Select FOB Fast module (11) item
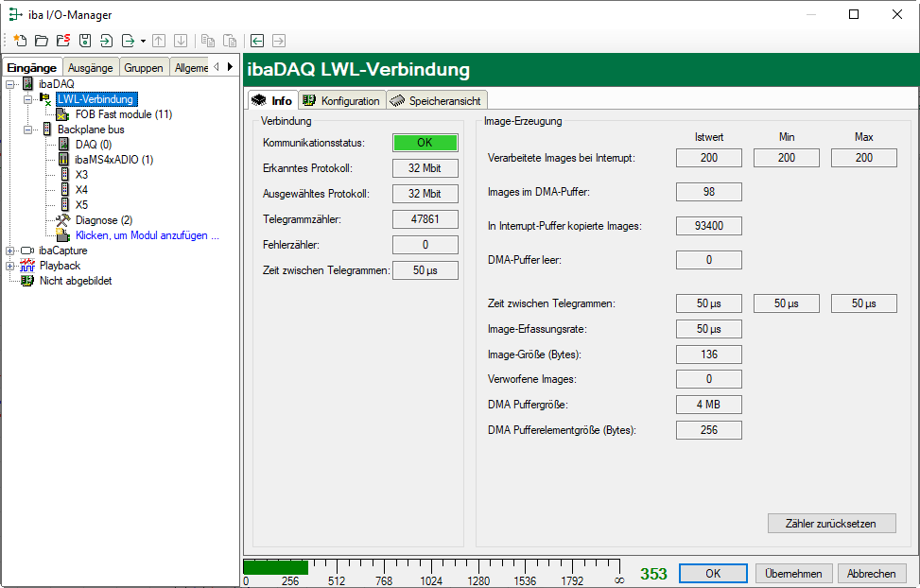 coord(123,114)
